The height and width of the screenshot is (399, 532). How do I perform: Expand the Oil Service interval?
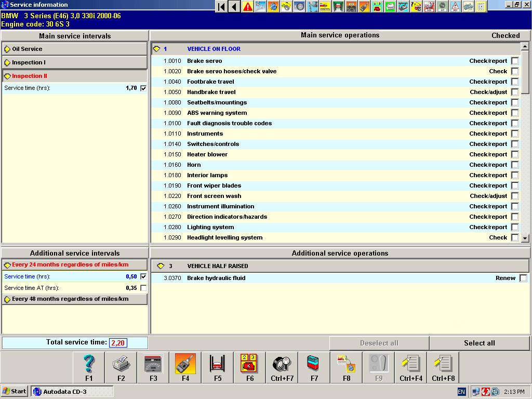coord(75,49)
